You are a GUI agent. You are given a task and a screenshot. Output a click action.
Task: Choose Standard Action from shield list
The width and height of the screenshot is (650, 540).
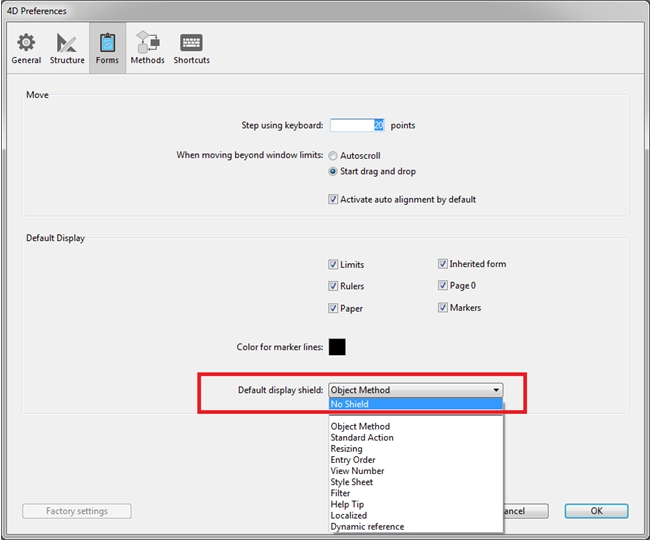click(362, 438)
